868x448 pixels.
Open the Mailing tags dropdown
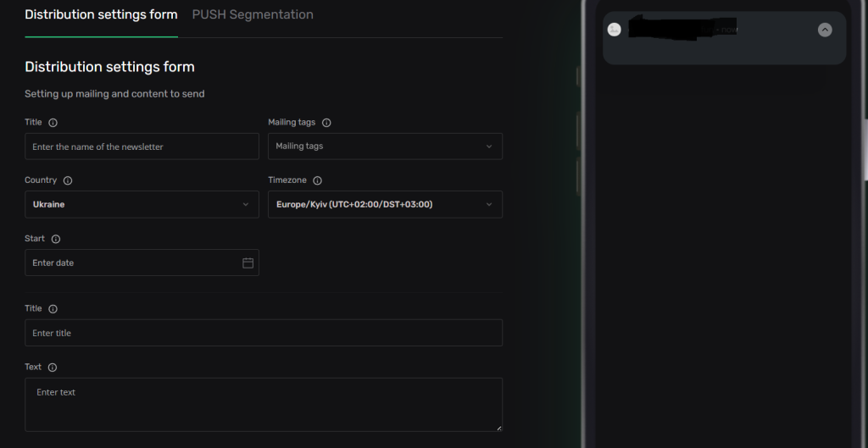[x=385, y=147]
